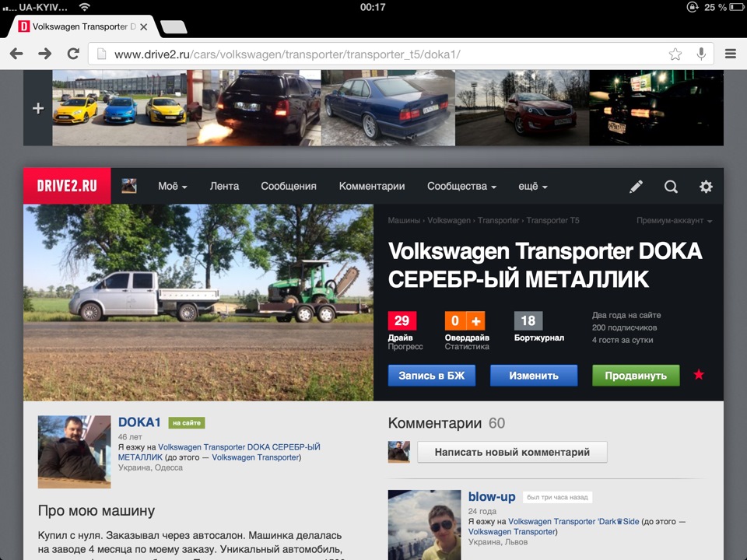Open blow-up's previous Volkswagen Transporter link
The width and height of the screenshot is (747, 560).
click(512, 532)
